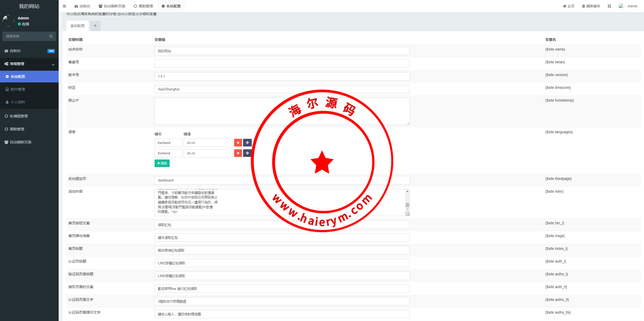Go to 主页 home link
Viewport: 644px width, 321px height.
[569, 6]
